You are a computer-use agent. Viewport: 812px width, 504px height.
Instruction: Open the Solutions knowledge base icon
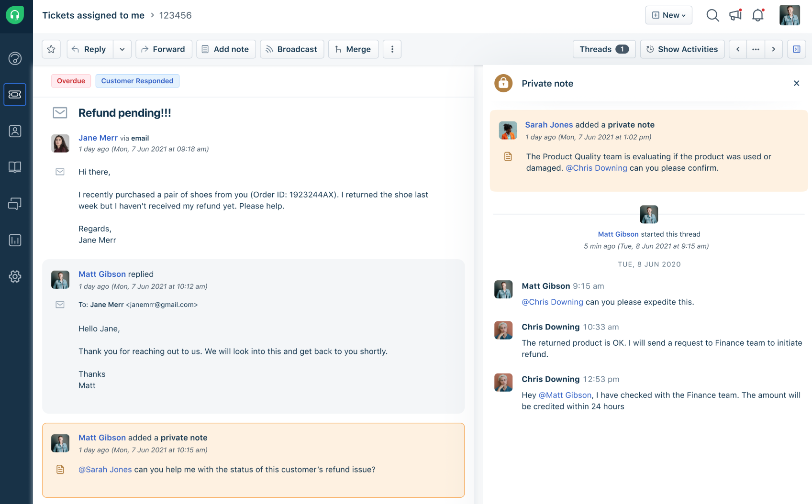(x=15, y=167)
